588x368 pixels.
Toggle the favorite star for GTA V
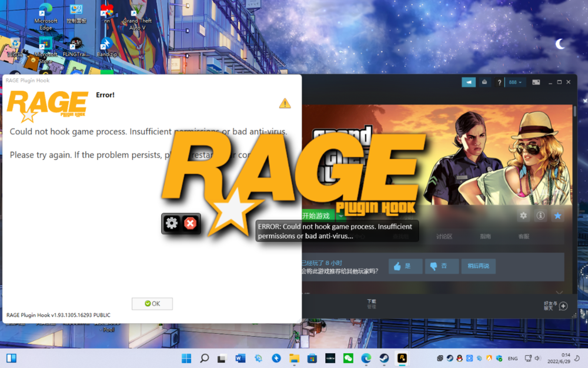(x=557, y=216)
